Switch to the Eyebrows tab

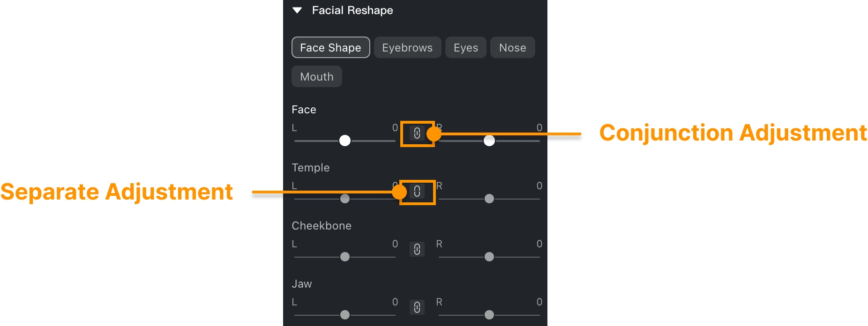tap(407, 48)
